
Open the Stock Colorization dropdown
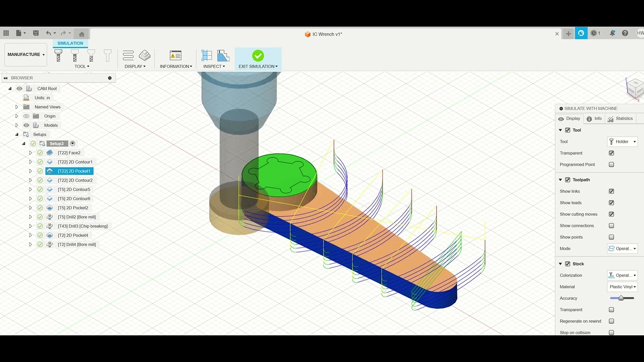coord(622,276)
